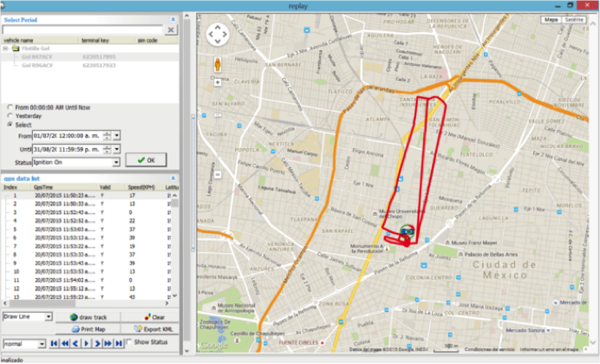Select gps data row index 5
The width and height of the screenshot is (600, 364).
pyautogui.click(x=86, y=230)
